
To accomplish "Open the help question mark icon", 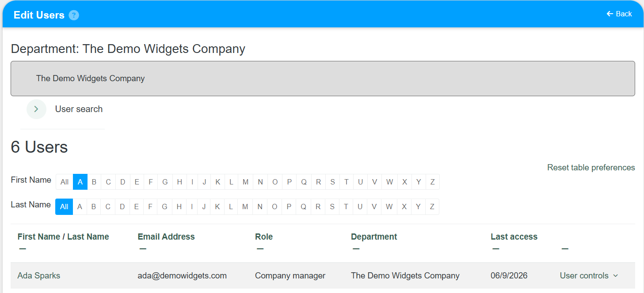I will 74,15.
